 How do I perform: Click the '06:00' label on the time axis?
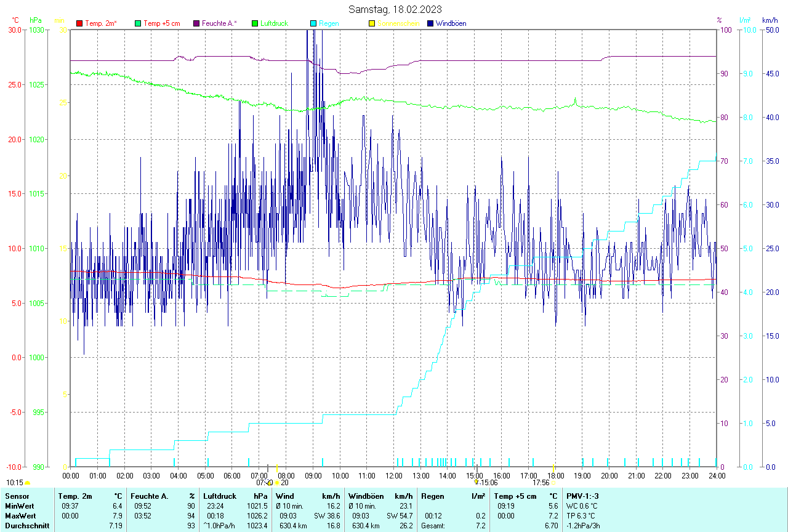coord(232,475)
